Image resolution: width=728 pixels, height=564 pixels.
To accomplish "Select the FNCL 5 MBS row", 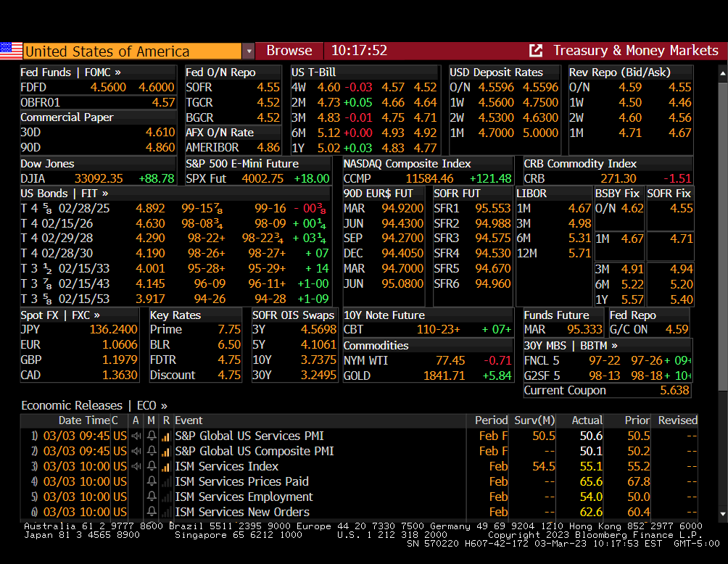I will click(608, 361).
